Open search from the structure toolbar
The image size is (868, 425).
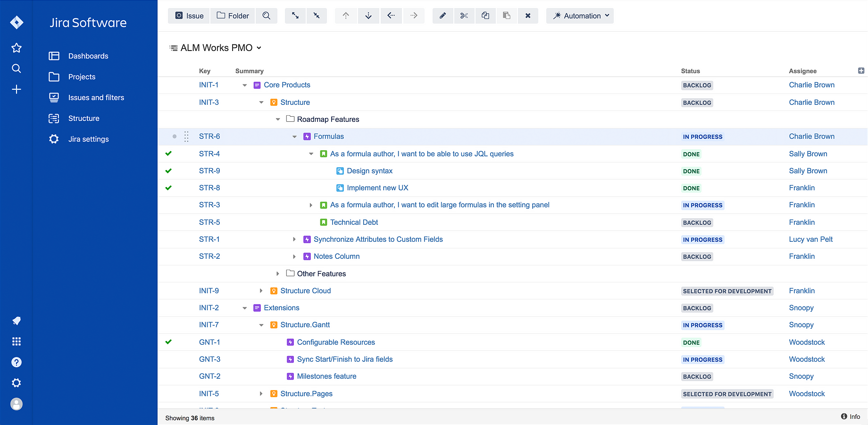267,16
